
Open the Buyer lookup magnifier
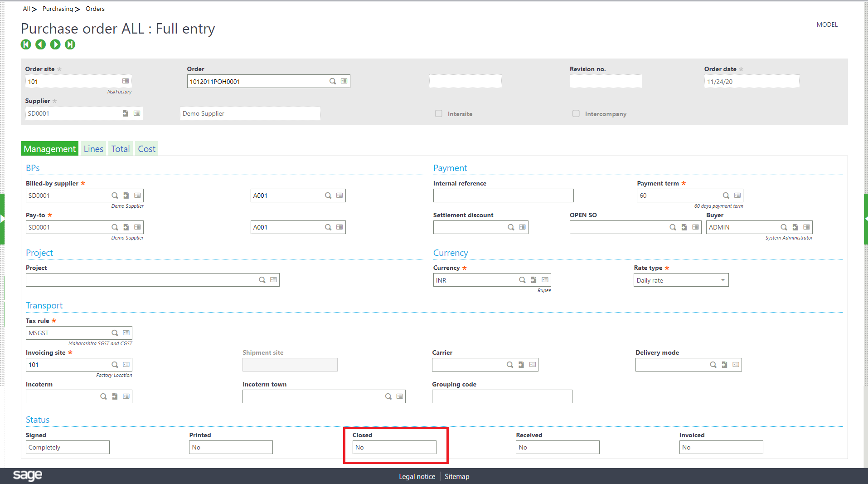tap(783, 227)
